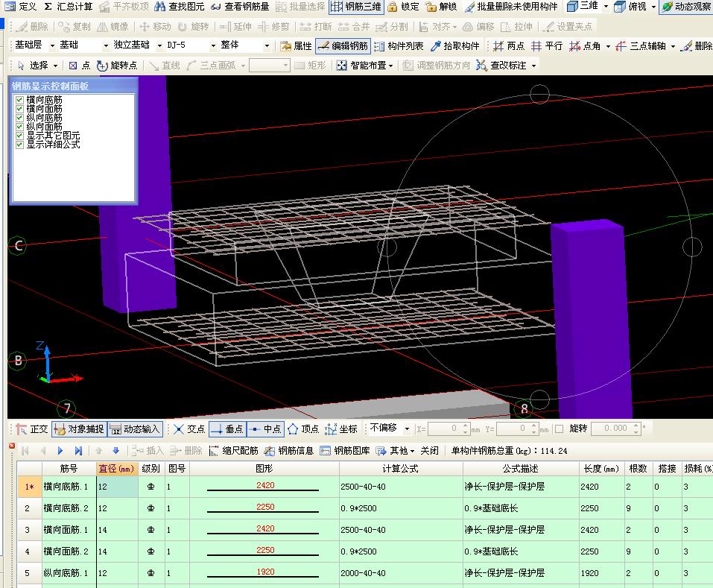Jump to last rebar record

pos(78,451)
